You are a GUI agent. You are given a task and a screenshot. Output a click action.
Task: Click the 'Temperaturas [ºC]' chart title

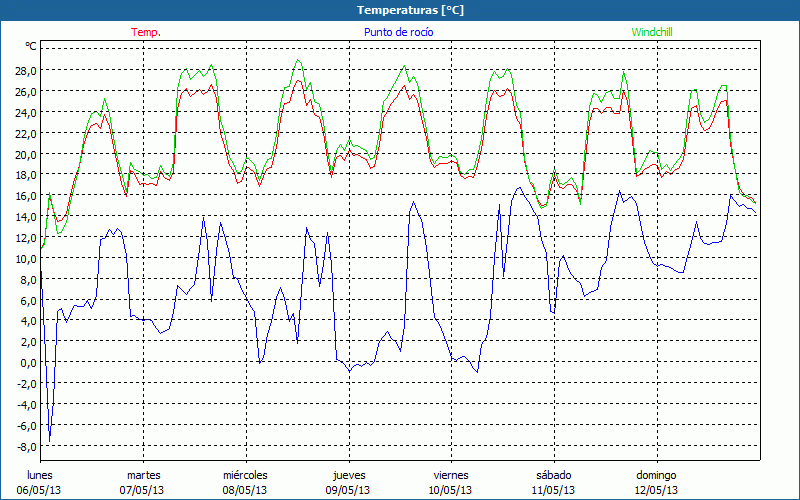coord(410,10)
